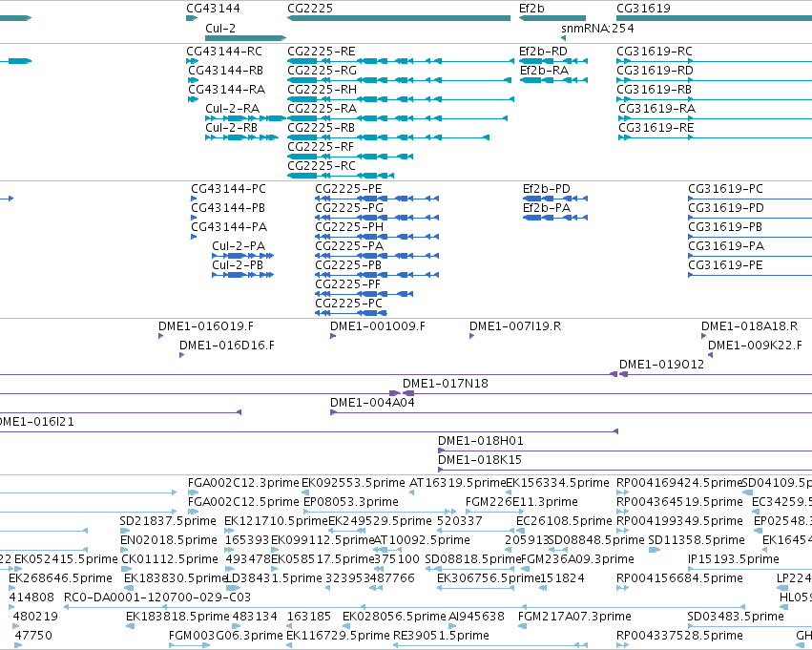Select the Ef2b gene feature
The image size is (812, 650).
(x=552, y=18)
